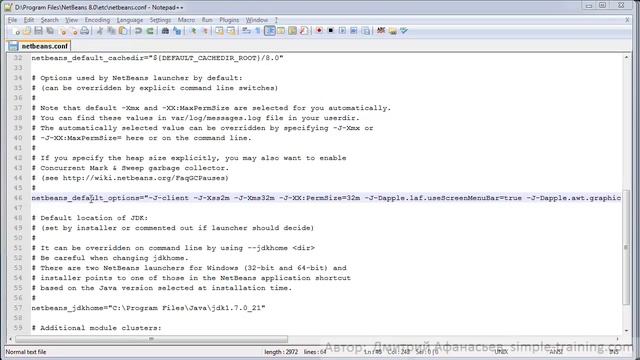The height and width of the screenshot is (360, 640).
Task: Click line number 46 in the margin
Action: pos(18,198)
